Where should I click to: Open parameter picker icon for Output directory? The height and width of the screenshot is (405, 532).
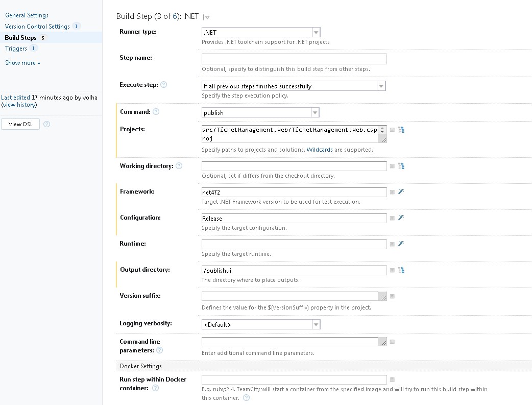pos(392,270)
